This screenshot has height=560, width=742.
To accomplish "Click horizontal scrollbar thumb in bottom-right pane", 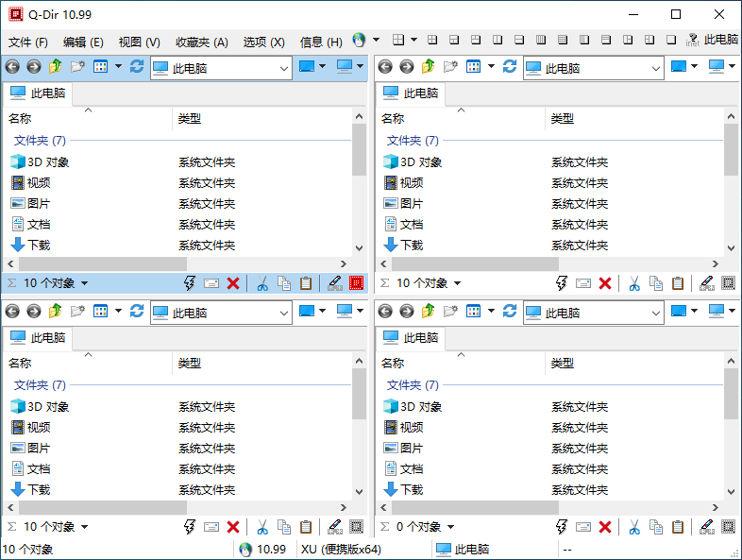I will coord(475,507).
